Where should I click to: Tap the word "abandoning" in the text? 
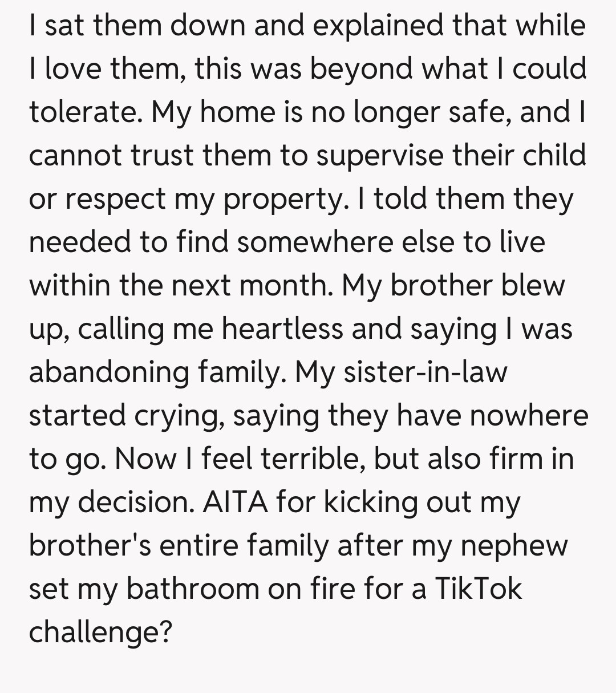[110, 372]
